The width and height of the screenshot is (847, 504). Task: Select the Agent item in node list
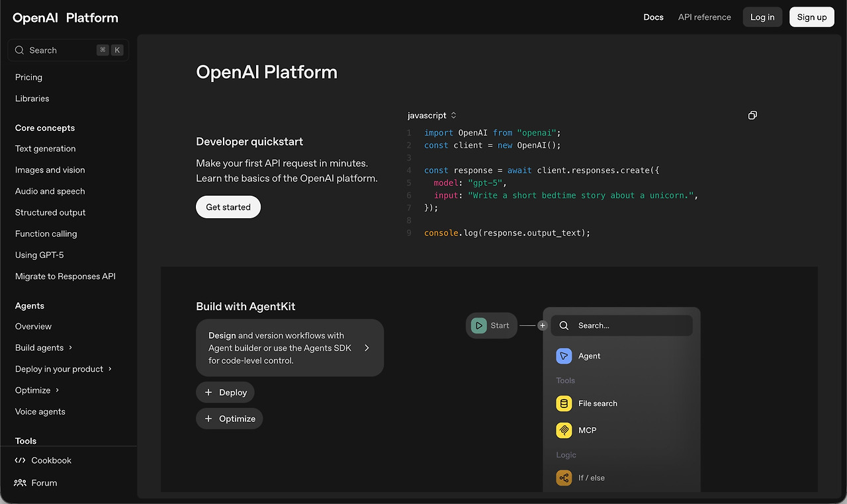coord(622,356)
